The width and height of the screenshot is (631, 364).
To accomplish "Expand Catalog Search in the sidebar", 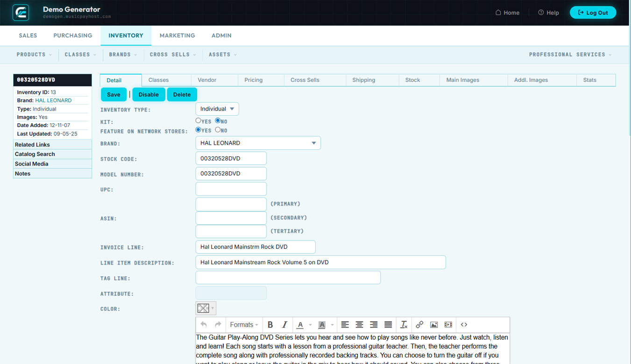I will [52, 154].
